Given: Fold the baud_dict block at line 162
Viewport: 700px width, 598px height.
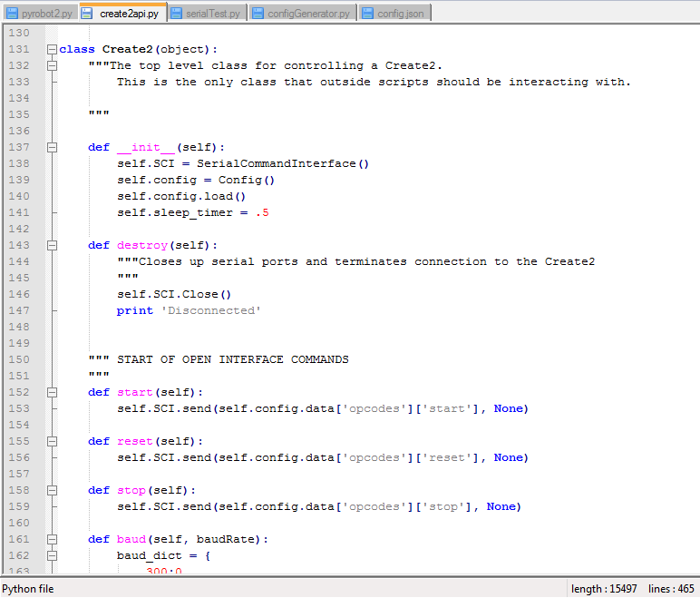Looking at the screenshot, I should click(x=52, y=555).
